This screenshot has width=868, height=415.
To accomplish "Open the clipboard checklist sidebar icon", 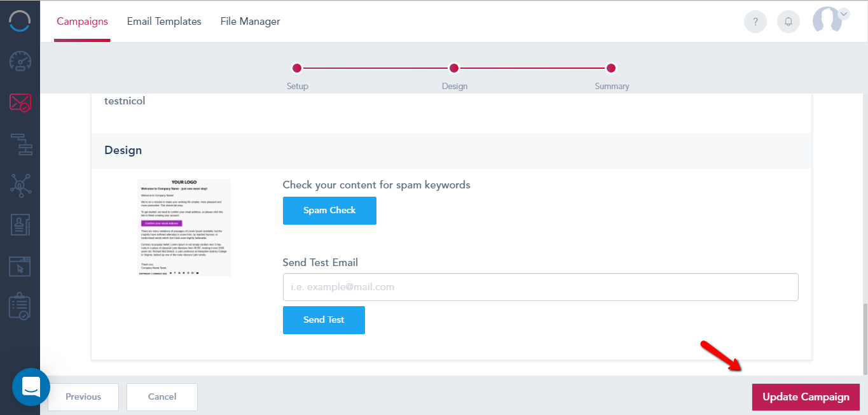I will pos(20,307).
